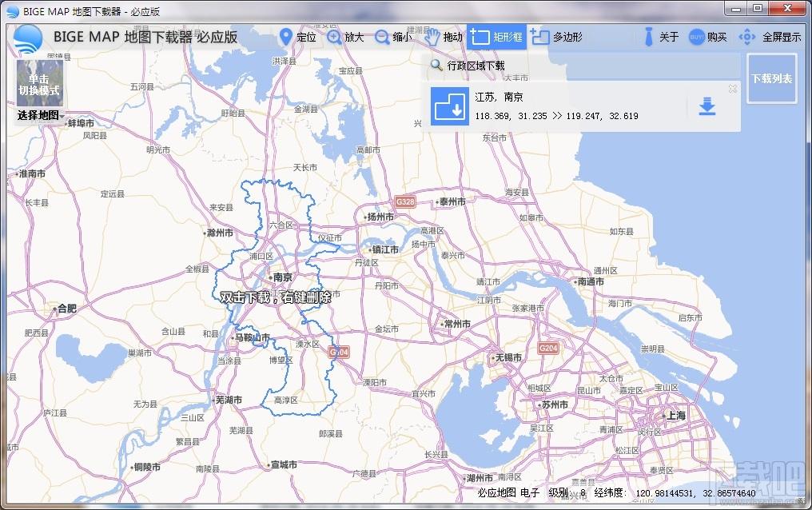Viewport: 812px width, 510px height.
Task: Close the 江苏, 南京 result panel
Action: 733,89
